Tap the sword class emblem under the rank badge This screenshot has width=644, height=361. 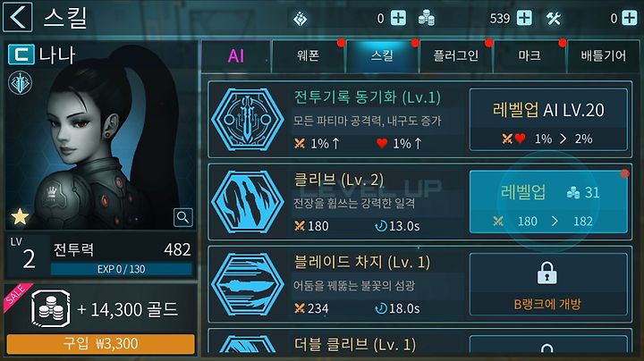[20, 83]
